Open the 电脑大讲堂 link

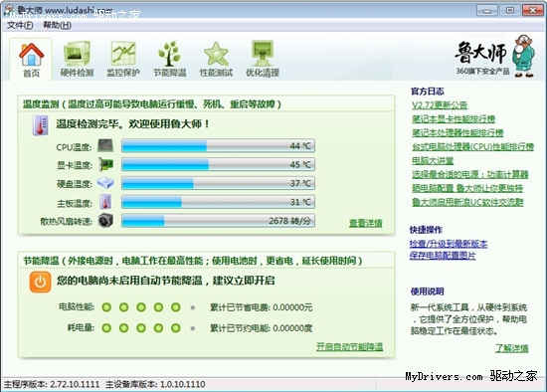[433, 160]
